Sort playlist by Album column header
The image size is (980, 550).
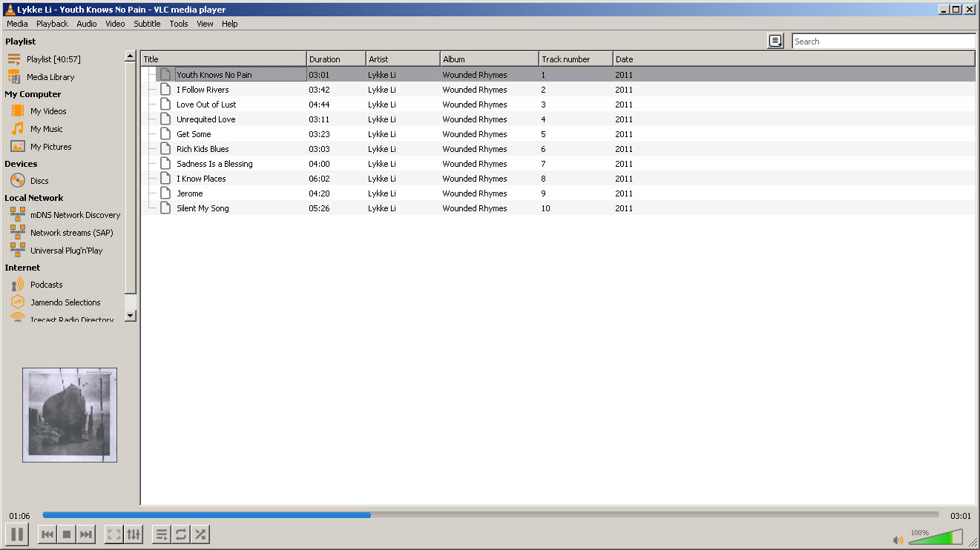(x=490, y=59)
